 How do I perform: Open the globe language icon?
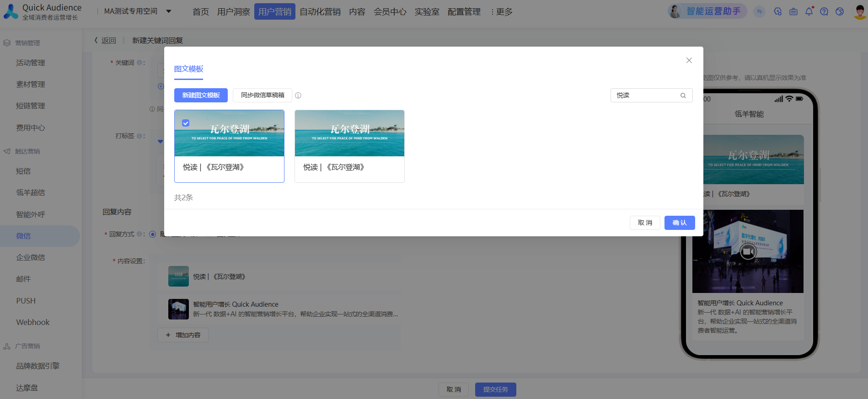[x=840, y=11]
